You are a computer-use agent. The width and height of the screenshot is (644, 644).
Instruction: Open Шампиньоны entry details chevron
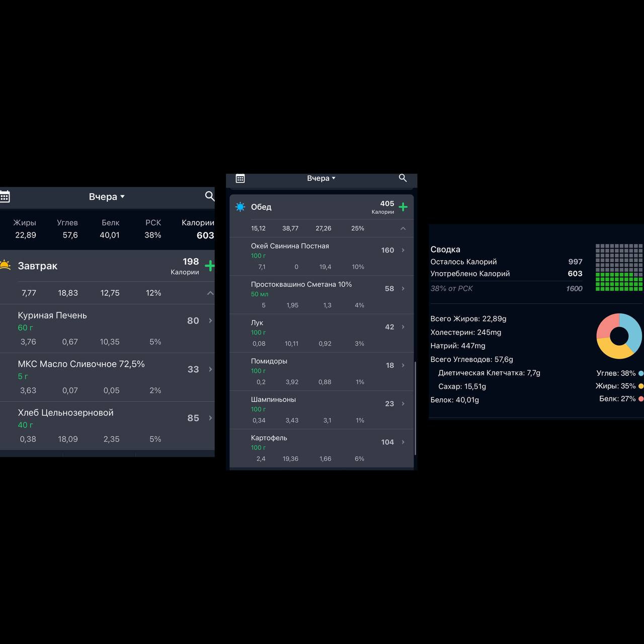403,404
